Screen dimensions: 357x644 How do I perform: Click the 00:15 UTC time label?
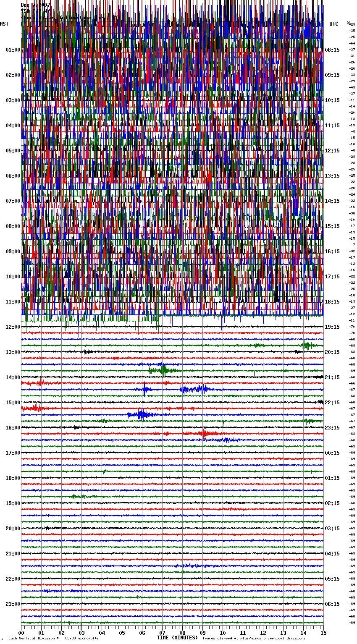pyautogui.click(x=332, y=453)
